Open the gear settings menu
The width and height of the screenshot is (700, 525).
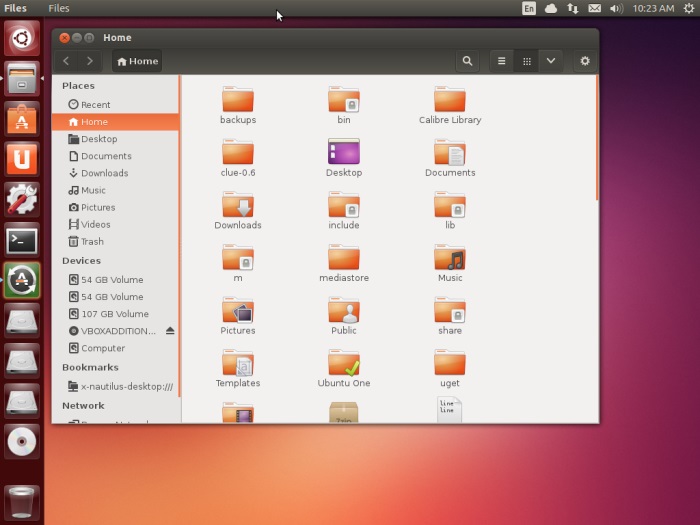point(585,61)
